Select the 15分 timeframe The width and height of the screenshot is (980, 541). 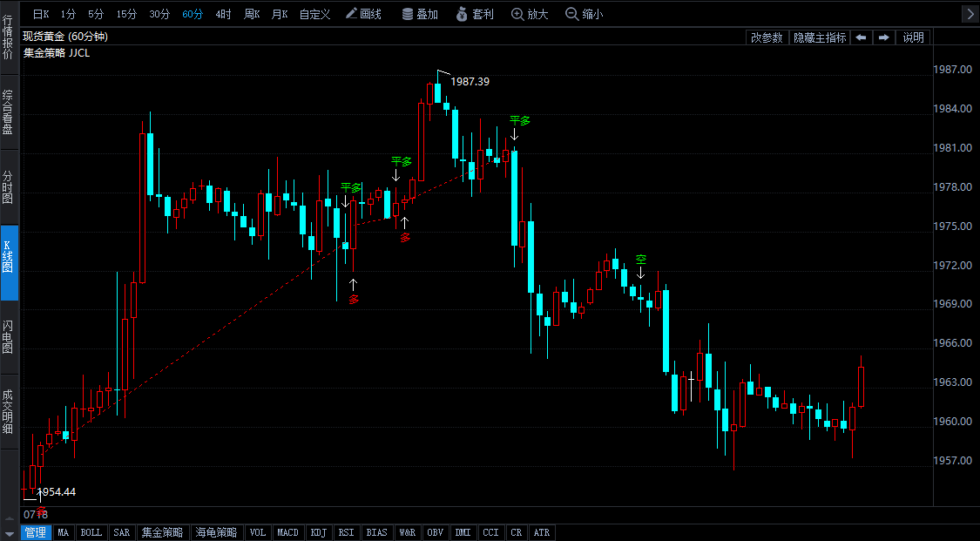point(126,14)
